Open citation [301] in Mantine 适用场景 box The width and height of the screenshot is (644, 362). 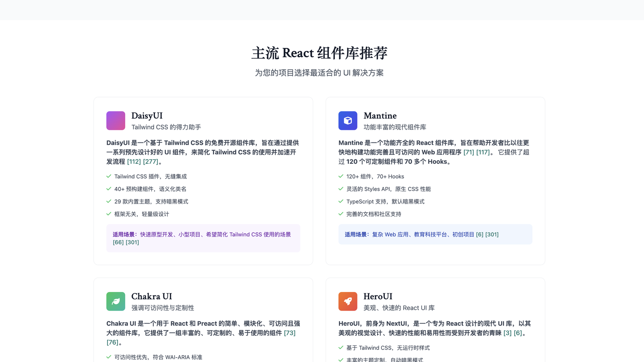[492, 234]
